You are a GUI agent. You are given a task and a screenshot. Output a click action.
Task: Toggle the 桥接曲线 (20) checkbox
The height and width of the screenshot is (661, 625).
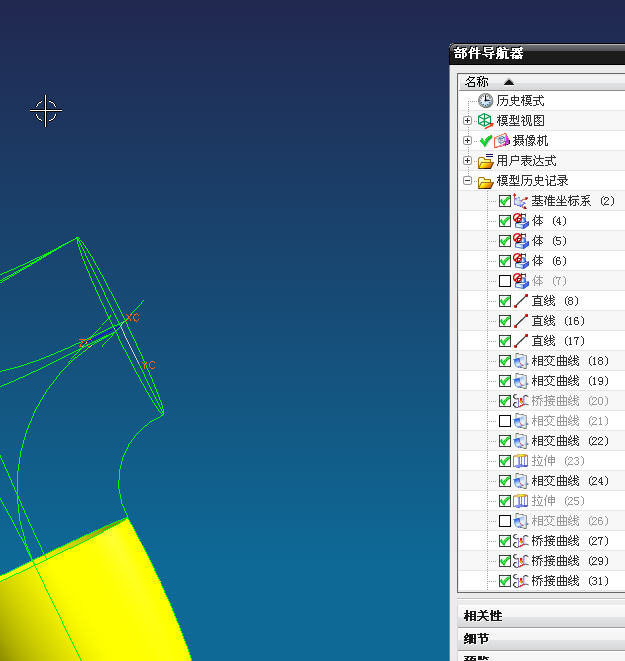coord(504,401)
